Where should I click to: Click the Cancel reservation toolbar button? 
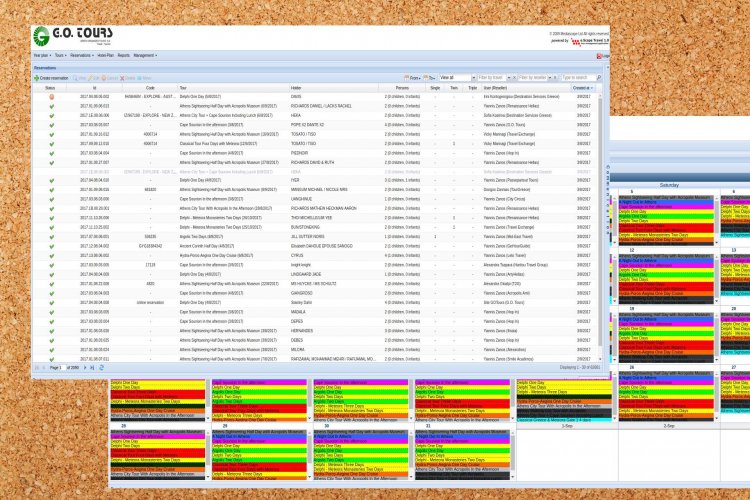click(x=110, y=78)
